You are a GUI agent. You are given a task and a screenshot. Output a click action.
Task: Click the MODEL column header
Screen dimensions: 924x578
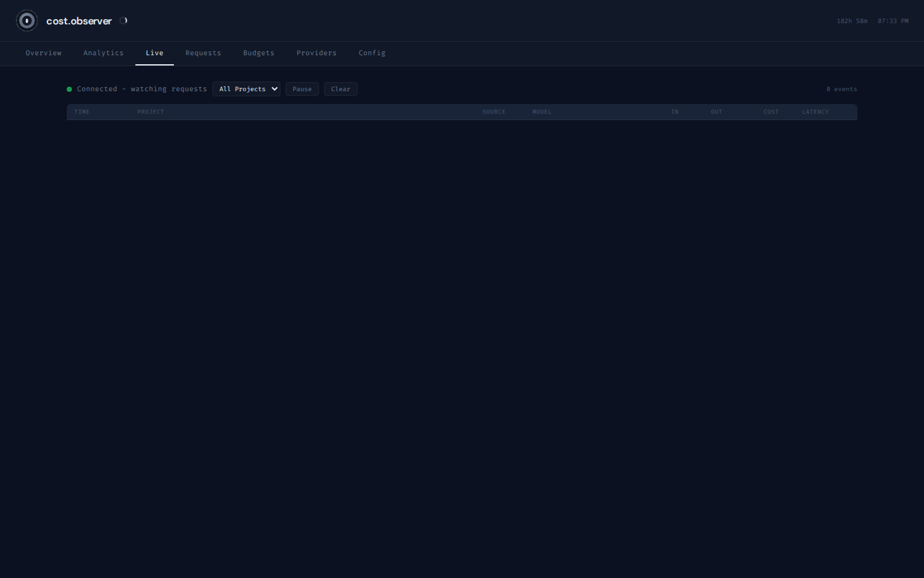(x=542, y=112)
